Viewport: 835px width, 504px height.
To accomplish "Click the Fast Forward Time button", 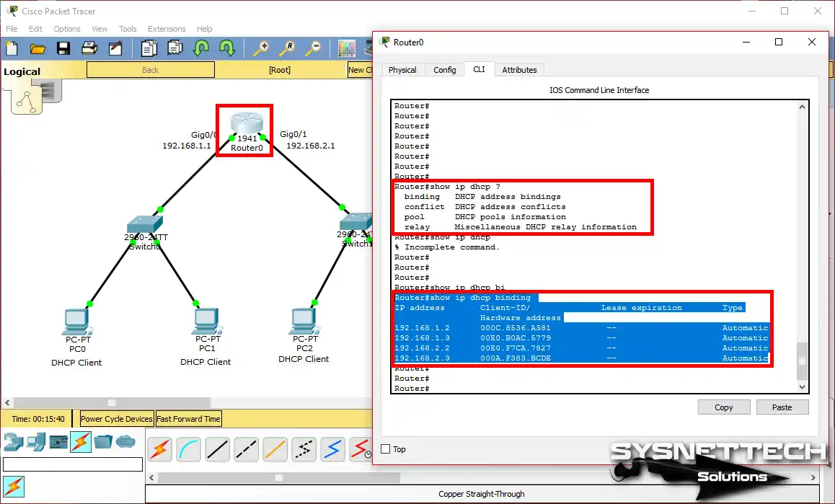I will pos(188,418).
